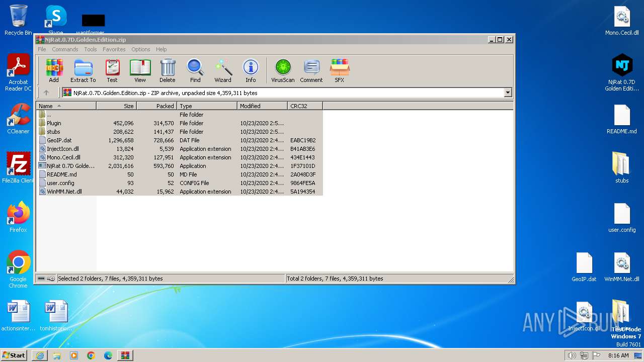This screenshot has width=644, height=362.
Task: Sort by Modified column header
Action: tap(262, 106)
